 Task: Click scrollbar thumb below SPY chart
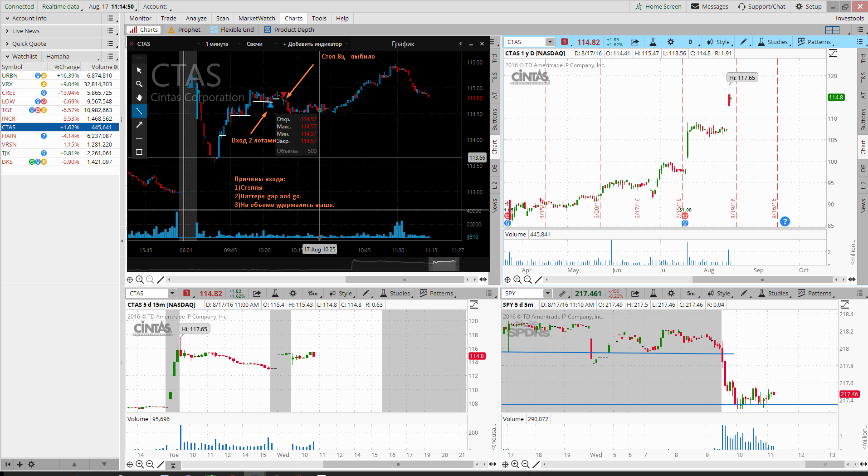click(824, 464)
